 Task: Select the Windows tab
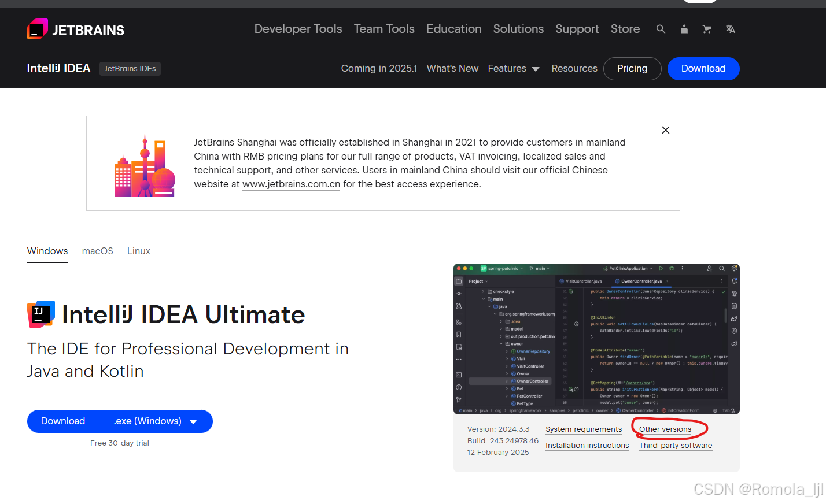pyautogui.click(x=47, y=251)
